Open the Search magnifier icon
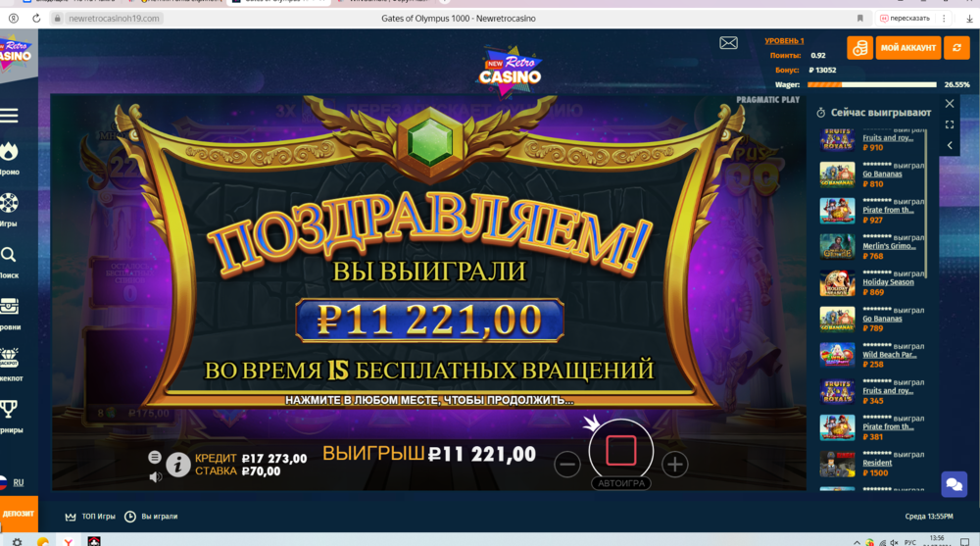This screenshot has height=546, width=980. tap(8, 255)
